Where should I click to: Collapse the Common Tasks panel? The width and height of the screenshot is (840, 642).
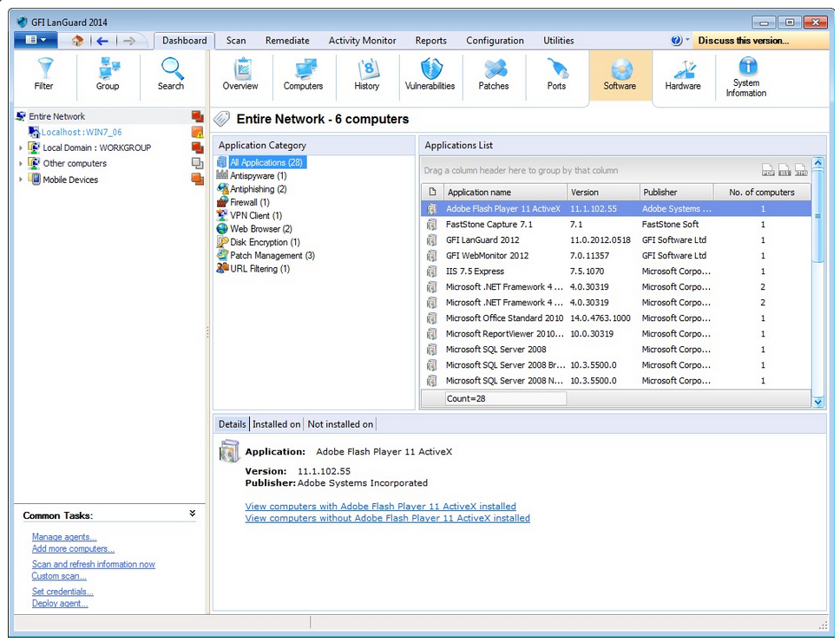click(x=193, y=514)
